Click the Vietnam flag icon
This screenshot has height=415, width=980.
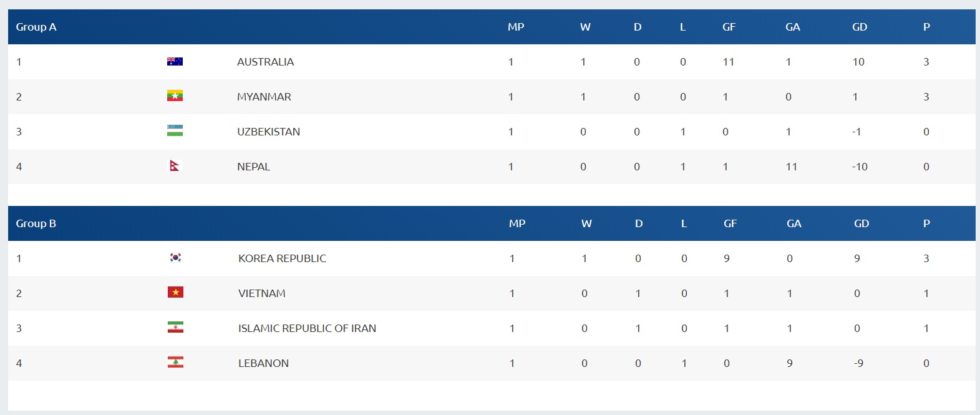[176, 292]
